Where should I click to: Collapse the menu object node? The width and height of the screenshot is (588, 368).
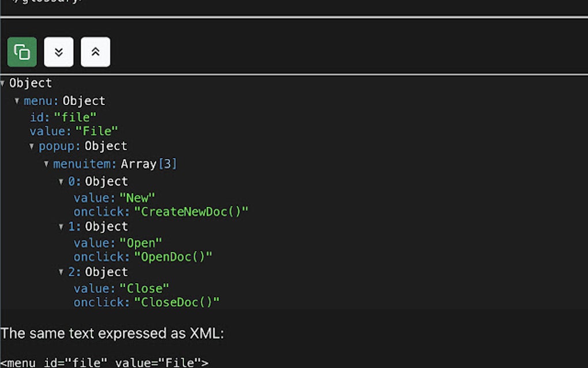coord(17,101)
